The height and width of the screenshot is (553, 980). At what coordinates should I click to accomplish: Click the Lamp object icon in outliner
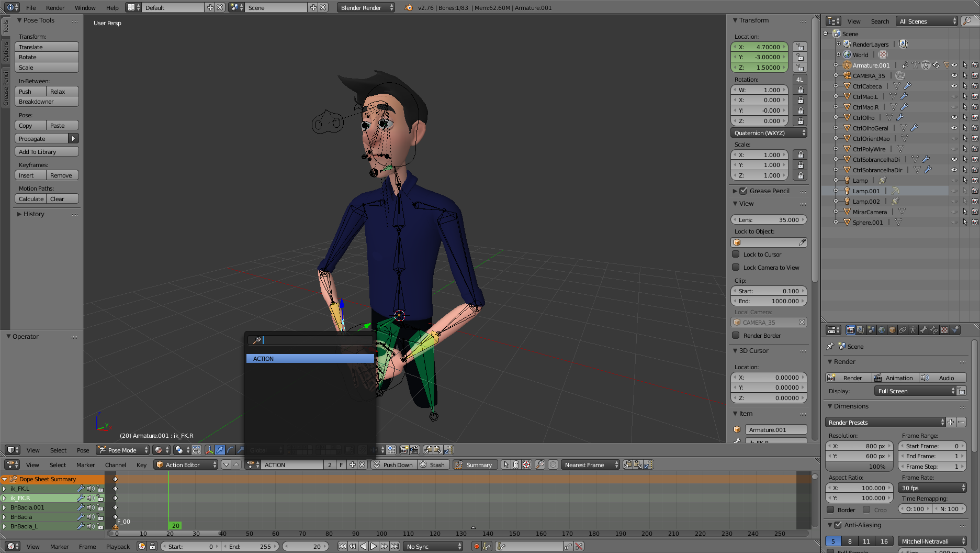coord(847,180)
